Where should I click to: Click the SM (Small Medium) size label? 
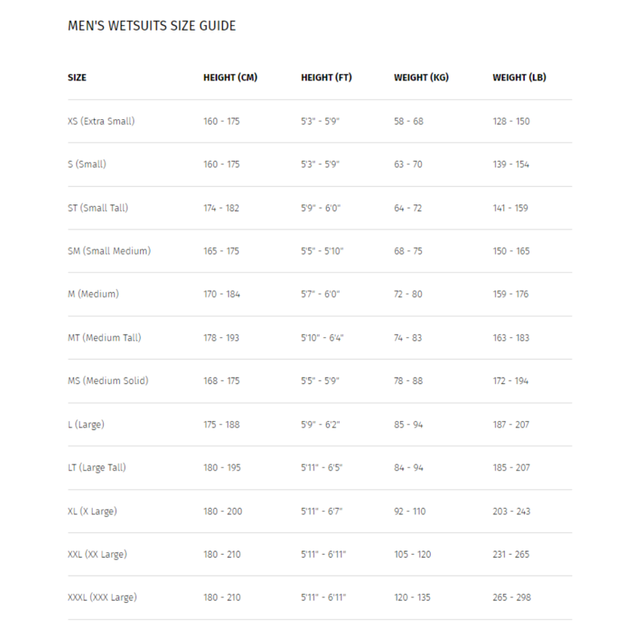click(x=109, y=251)
